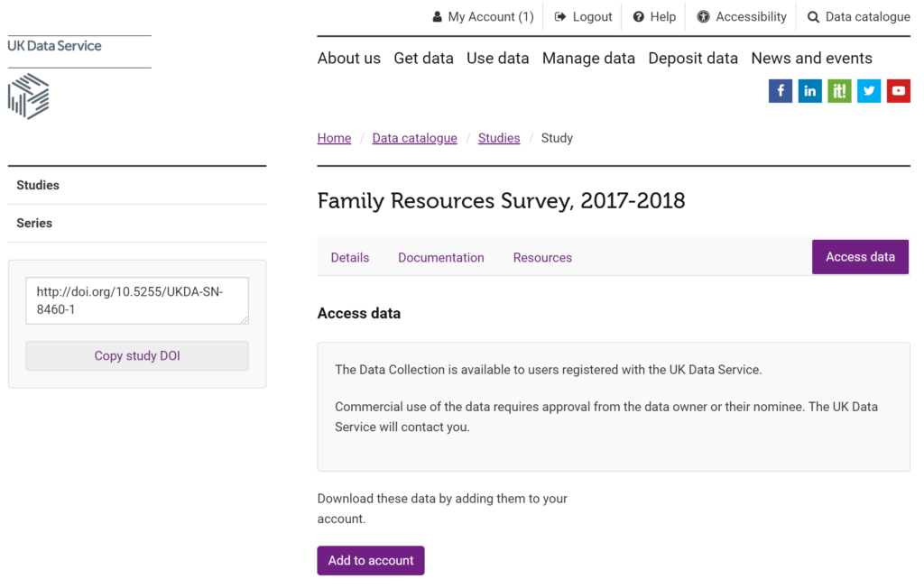This screenshot has width=924, height=588.
Task: Open the LinkedIn social icon
Action: [x=810, y=91]
